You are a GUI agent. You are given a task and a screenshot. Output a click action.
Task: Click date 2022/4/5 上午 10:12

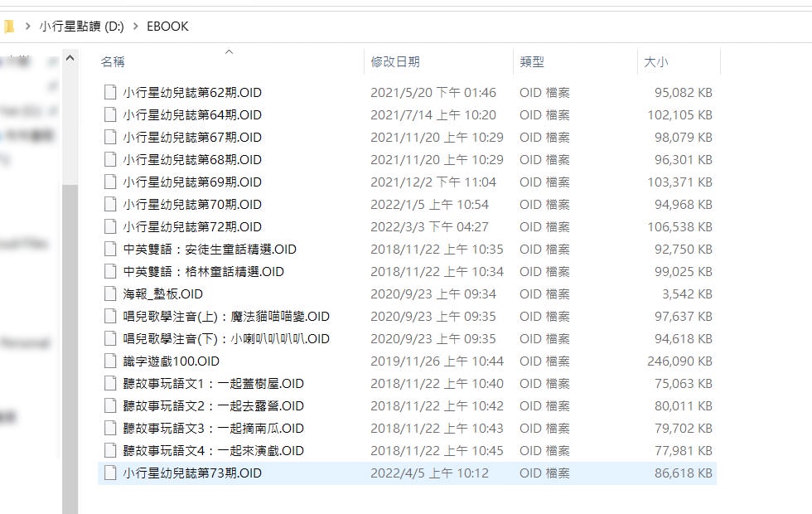[x=429, y=473]
